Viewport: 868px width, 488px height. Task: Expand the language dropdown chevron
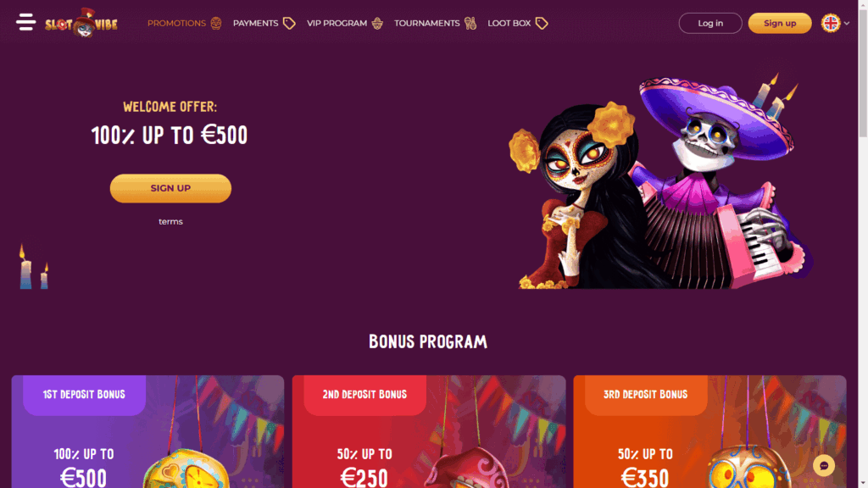[847, 23]
